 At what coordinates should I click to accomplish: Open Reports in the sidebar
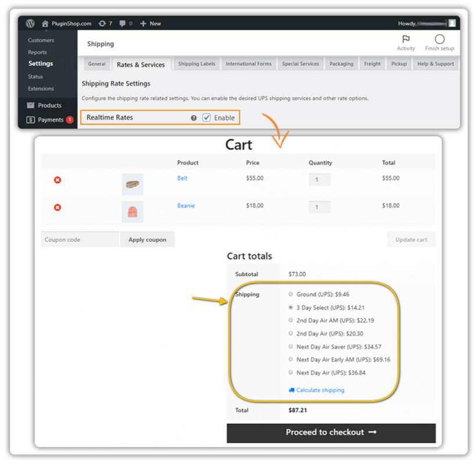point(37,52)
